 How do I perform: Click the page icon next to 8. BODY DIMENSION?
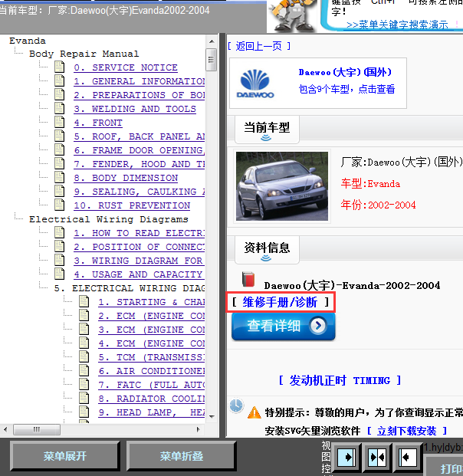pyautogui.click(x=59, y=177)
